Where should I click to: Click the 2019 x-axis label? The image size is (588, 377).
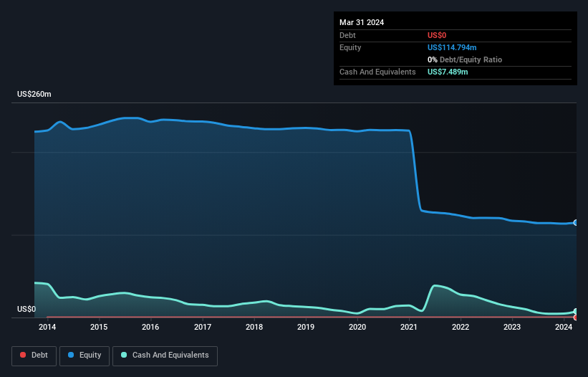point(306,327)
